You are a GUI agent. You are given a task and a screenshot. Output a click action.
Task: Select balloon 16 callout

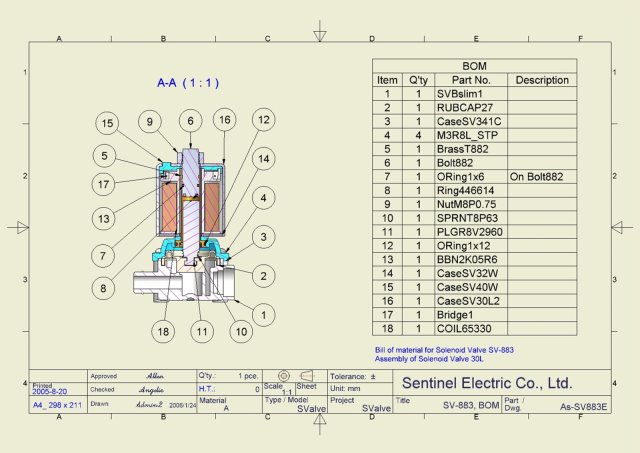click(225, 121)
